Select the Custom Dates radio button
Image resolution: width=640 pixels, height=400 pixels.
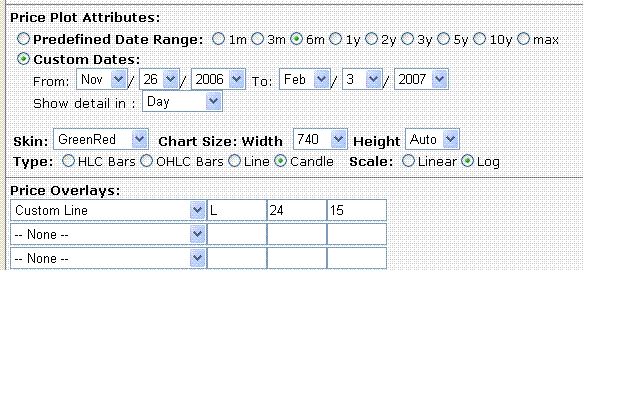click(23, 59)
